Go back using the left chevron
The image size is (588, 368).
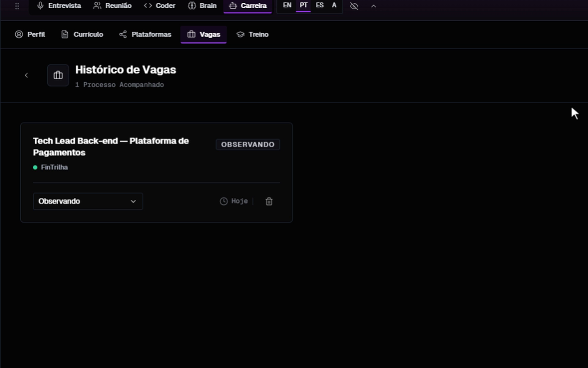click(26, 75)
